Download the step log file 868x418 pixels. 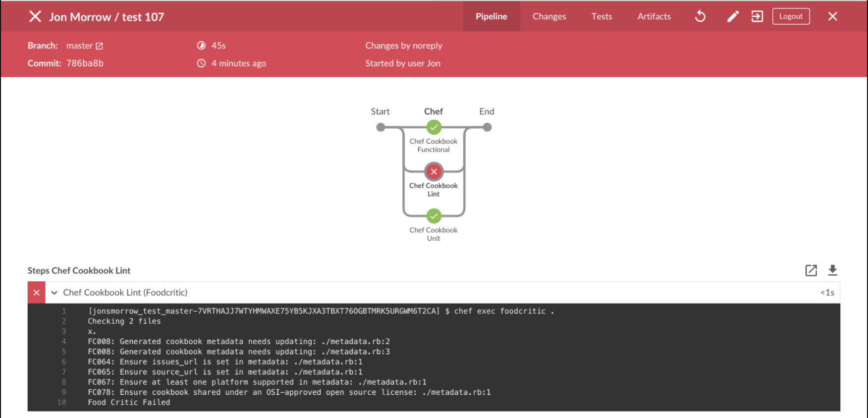[x=833, y=270]
